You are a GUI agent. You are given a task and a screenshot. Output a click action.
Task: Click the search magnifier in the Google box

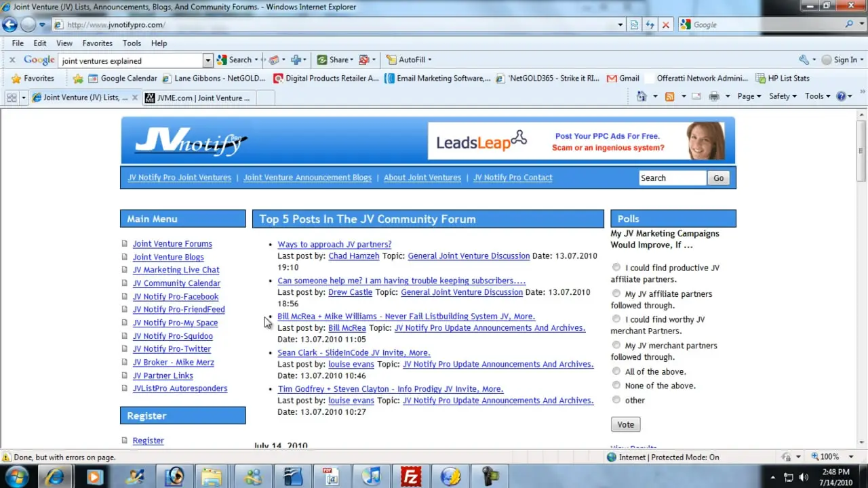point(850,24)
